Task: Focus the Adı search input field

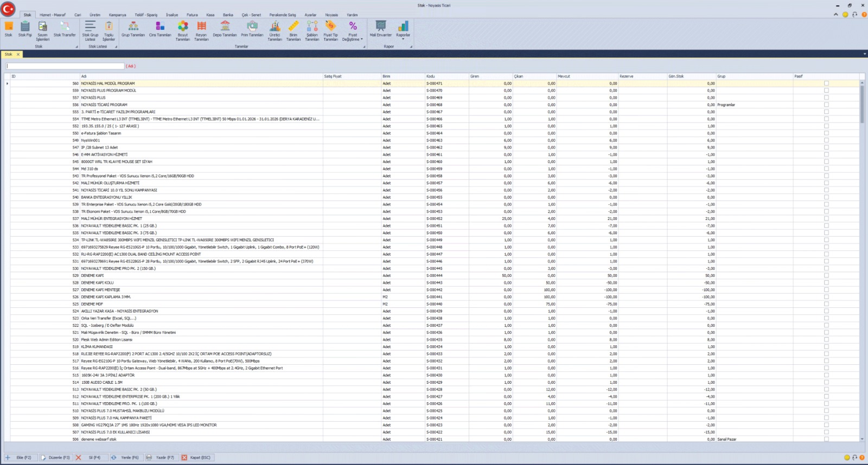Action: pos(65,66)
